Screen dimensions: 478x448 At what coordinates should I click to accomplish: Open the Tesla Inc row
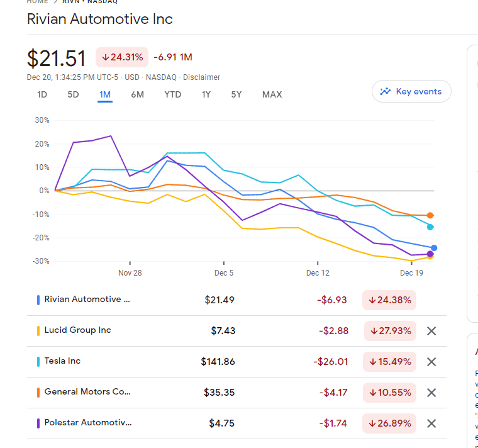click(x=236, y=362)
